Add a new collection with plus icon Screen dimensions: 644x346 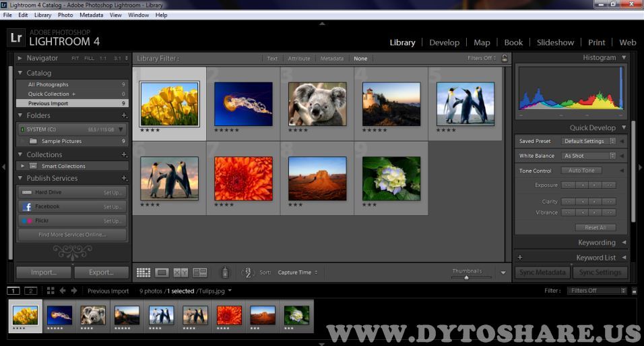pos(124,154)
